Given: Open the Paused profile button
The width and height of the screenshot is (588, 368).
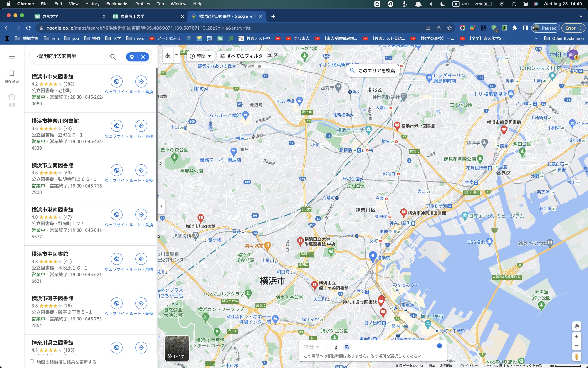Looking at the screenshot, I should (545, 28).
